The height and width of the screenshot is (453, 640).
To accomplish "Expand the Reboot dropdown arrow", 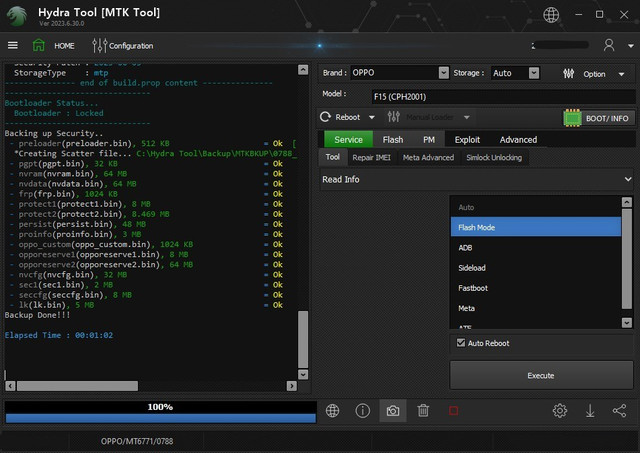I will (x=371, y=118).
